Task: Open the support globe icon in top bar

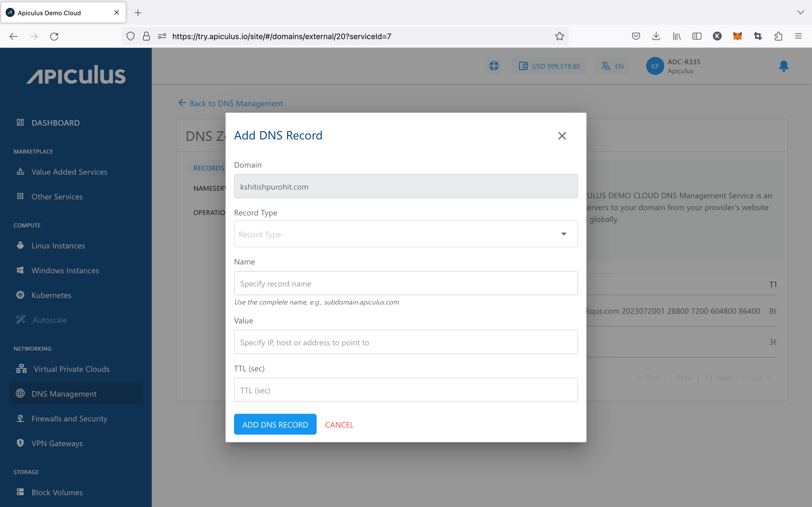Action: tap(494, 66)
